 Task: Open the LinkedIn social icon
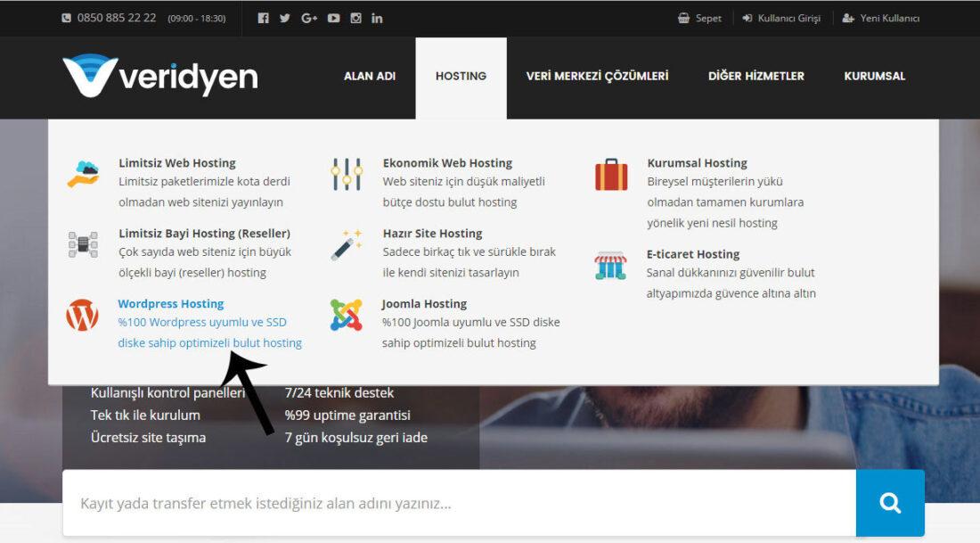pyautogui.click(x=377, y=18)
